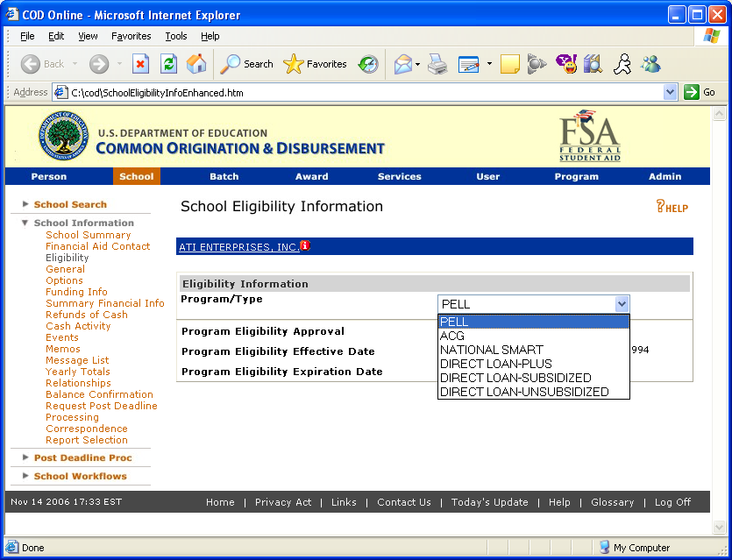Click the Log Off footer link
Screen dimensions: 732x560
(x=672, y=502)
